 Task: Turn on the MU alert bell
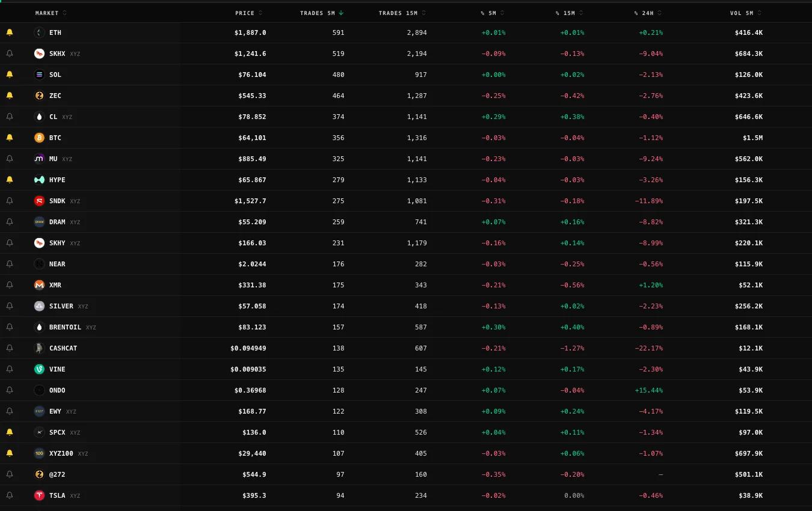coord(9,159)
